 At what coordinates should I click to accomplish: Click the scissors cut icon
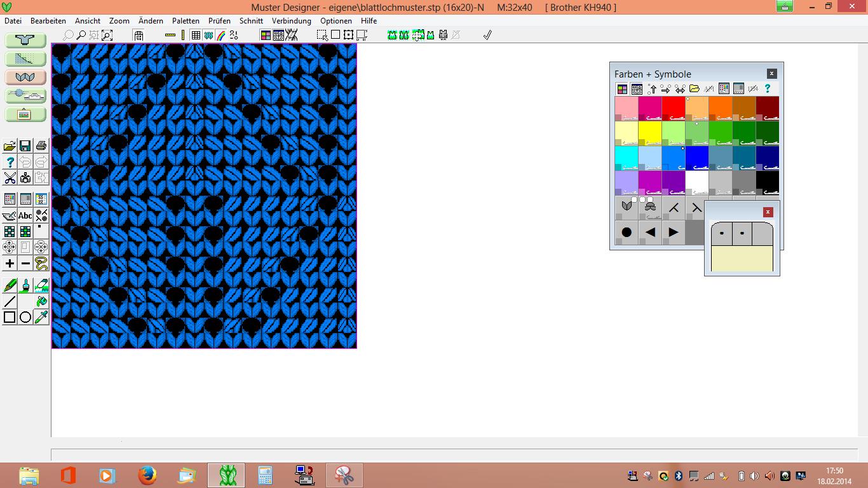10,178
